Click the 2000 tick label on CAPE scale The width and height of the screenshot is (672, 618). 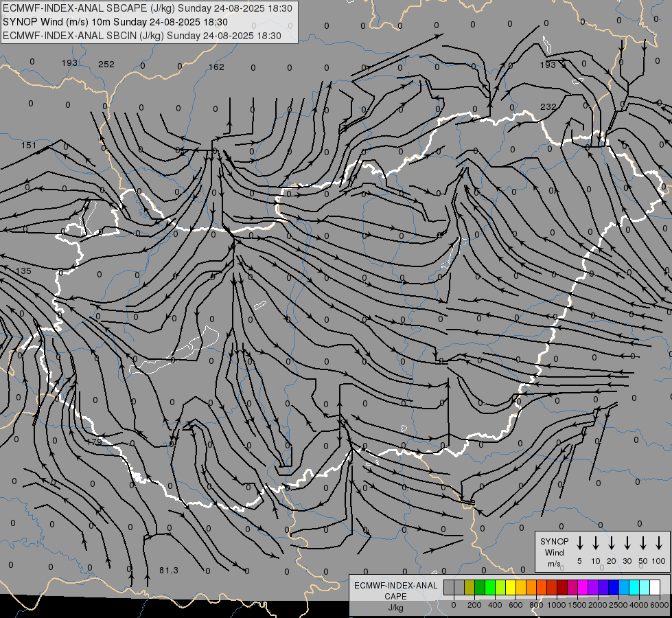(x=598, y=605)
